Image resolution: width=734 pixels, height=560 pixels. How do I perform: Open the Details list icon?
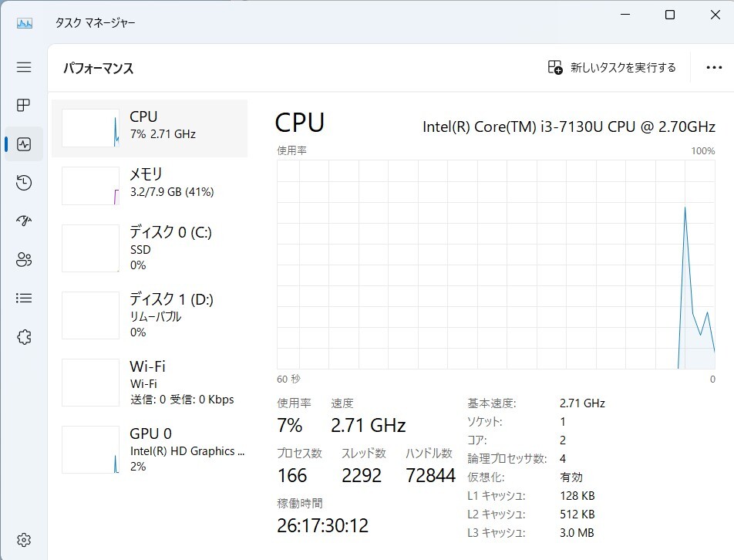24,299
